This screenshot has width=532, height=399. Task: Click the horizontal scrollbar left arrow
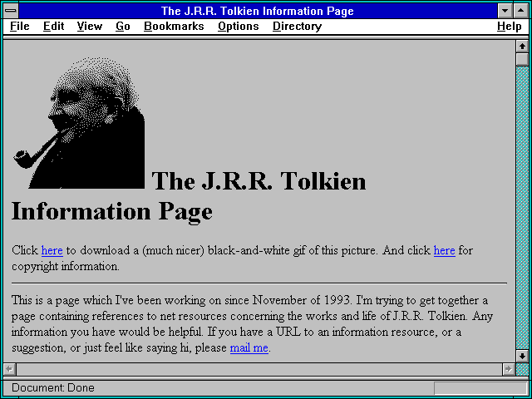9,369
